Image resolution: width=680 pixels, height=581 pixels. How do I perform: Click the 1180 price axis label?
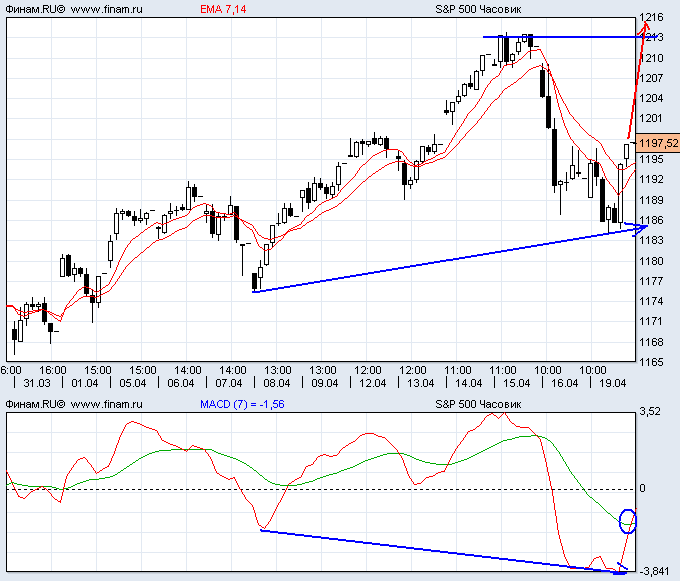tap(651, 261)
